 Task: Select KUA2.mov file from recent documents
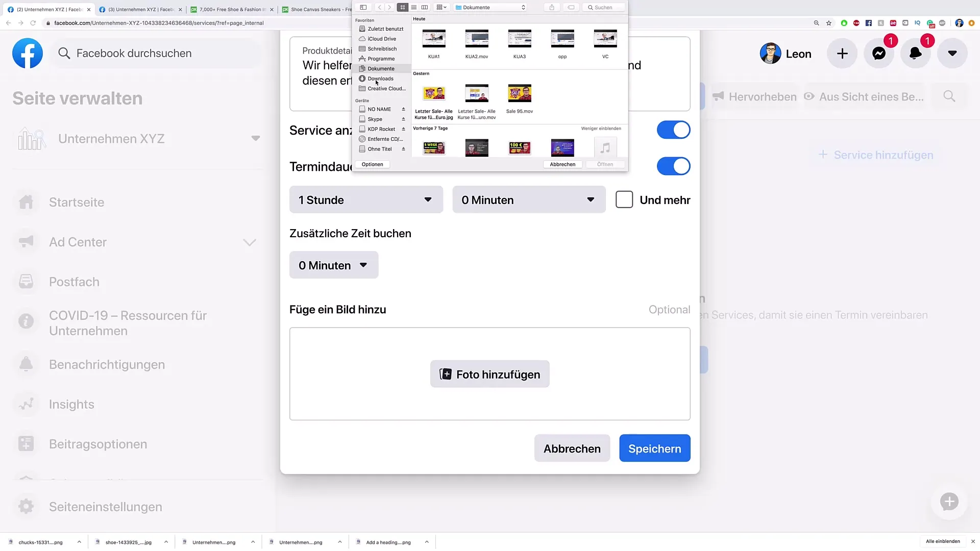click(477, 42)
